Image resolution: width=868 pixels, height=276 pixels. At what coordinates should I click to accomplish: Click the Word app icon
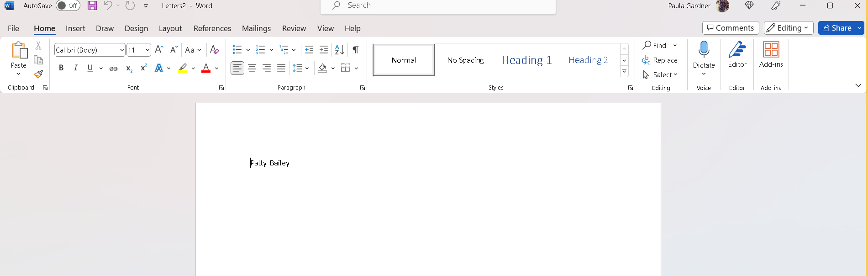(x=8, y=5)
